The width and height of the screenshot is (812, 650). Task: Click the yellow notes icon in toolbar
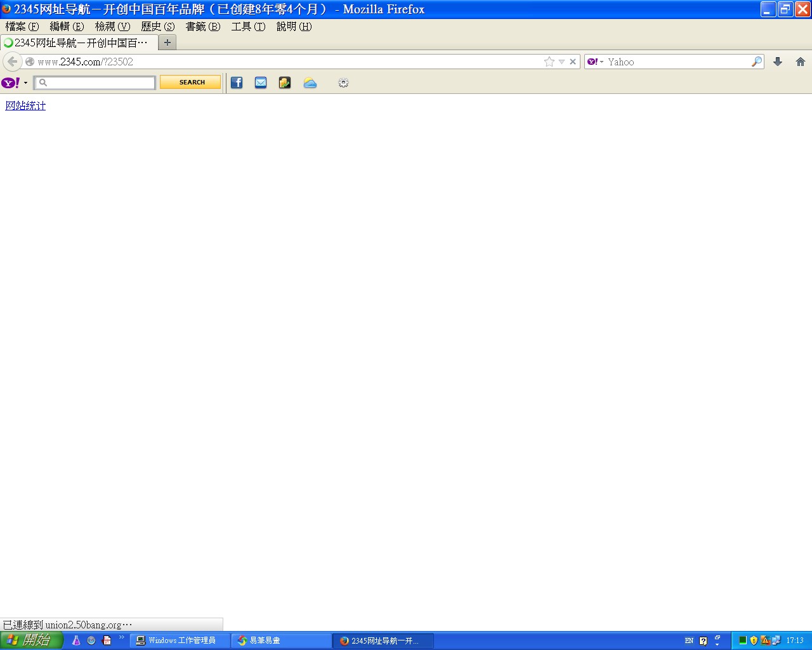tap(285, 83)
